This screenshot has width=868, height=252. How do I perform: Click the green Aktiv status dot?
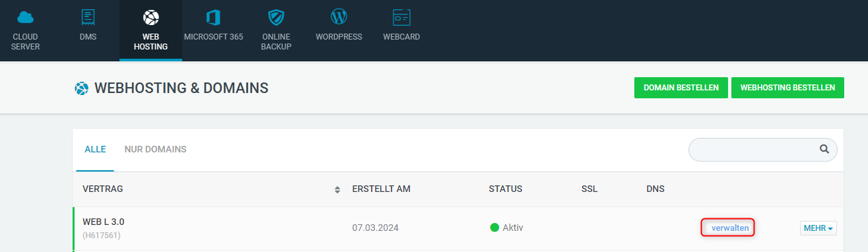click(494, 228)
